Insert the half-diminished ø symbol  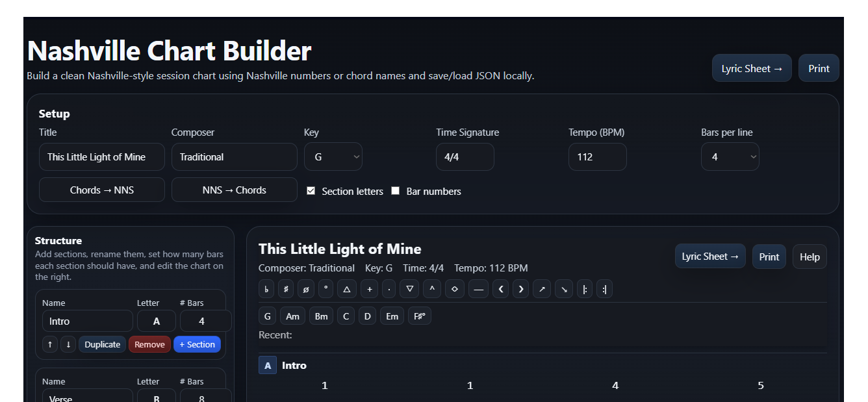pyautogui.click(x=305, y=289)
